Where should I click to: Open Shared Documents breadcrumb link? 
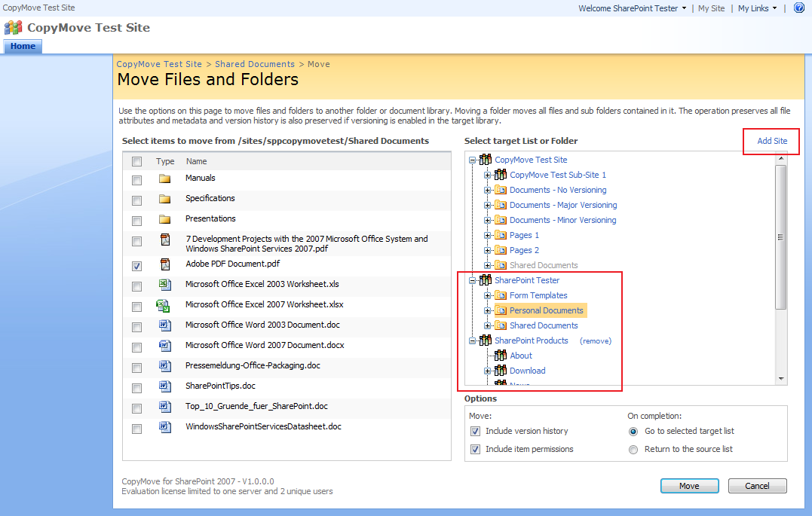coord(255,64)
